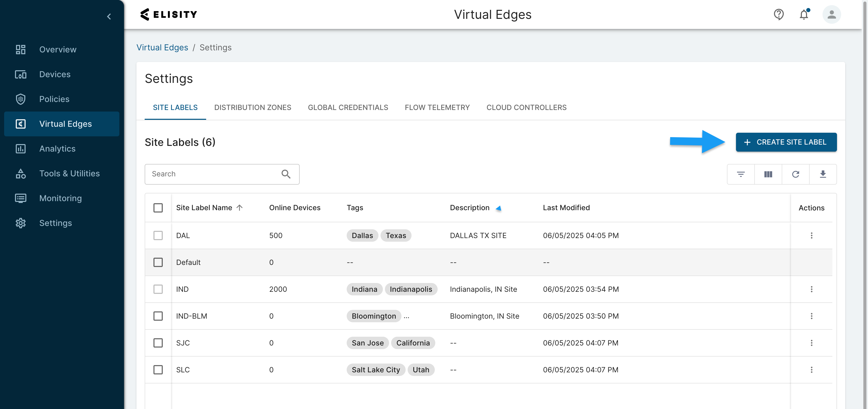This screenshot has width=868, height=409.
Task: Collapse the left sidebar chevron
Action: [x=109, y=17]
